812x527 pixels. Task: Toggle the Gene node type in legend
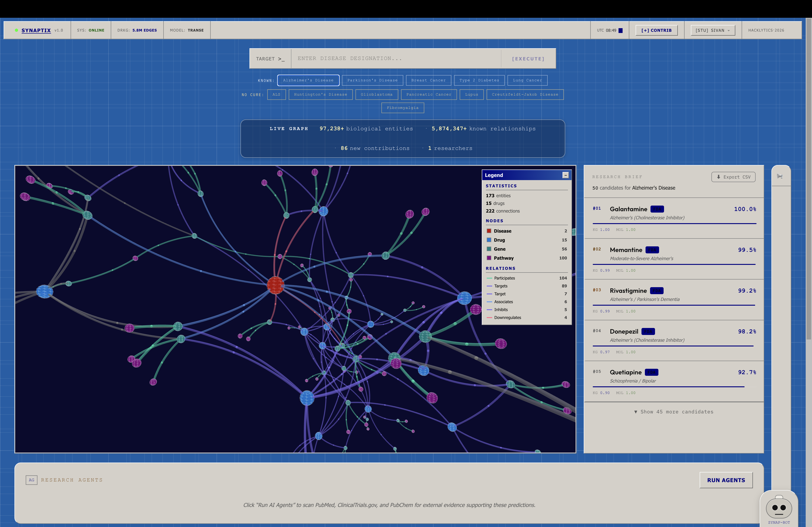click(499, 249)
